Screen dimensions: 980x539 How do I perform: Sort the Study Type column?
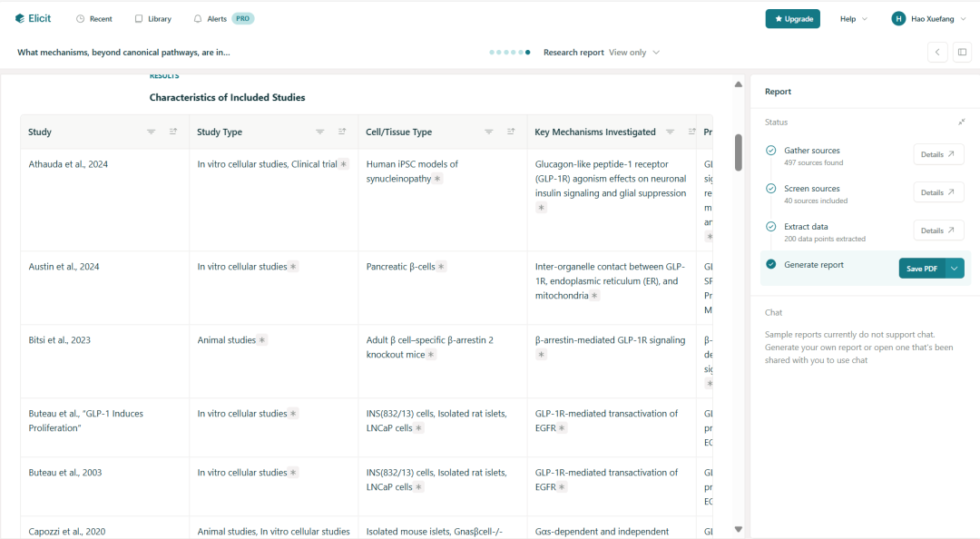(x=342, y=132)
